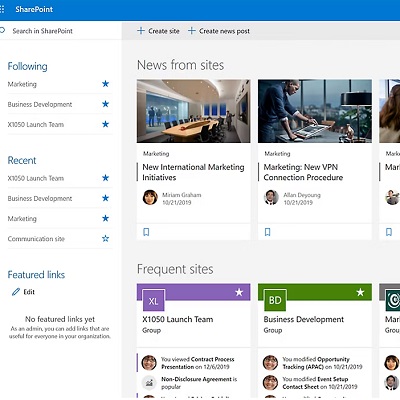The image size is (400, 400).
Task: Click avatar beside Opportunity Tracking activity
Action: (x=270, y=363)
